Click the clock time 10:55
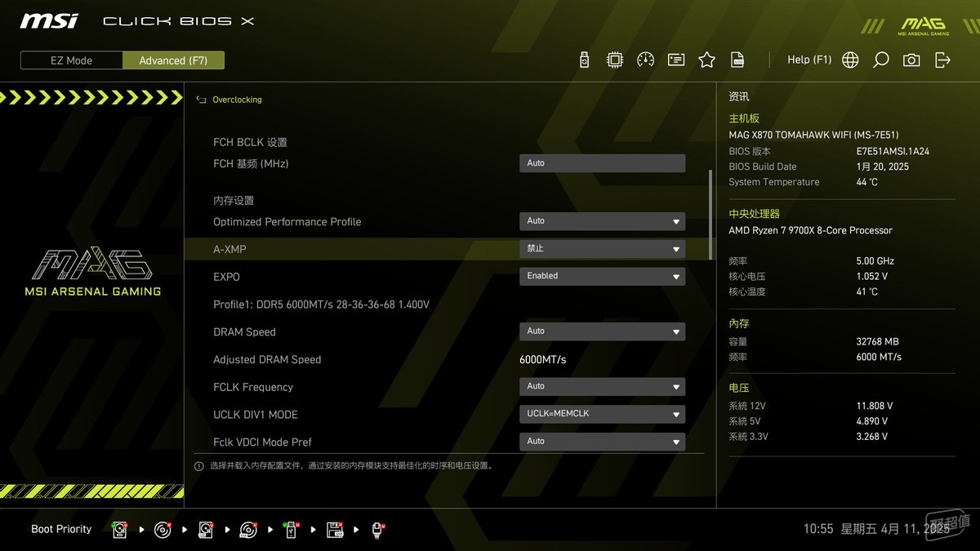 (x=818, y=529)
